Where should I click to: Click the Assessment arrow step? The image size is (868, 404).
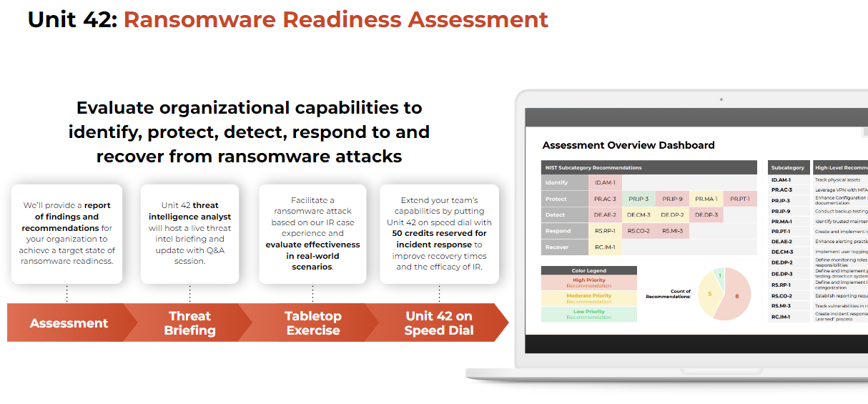pyautogui.click(x=69, y=323)
